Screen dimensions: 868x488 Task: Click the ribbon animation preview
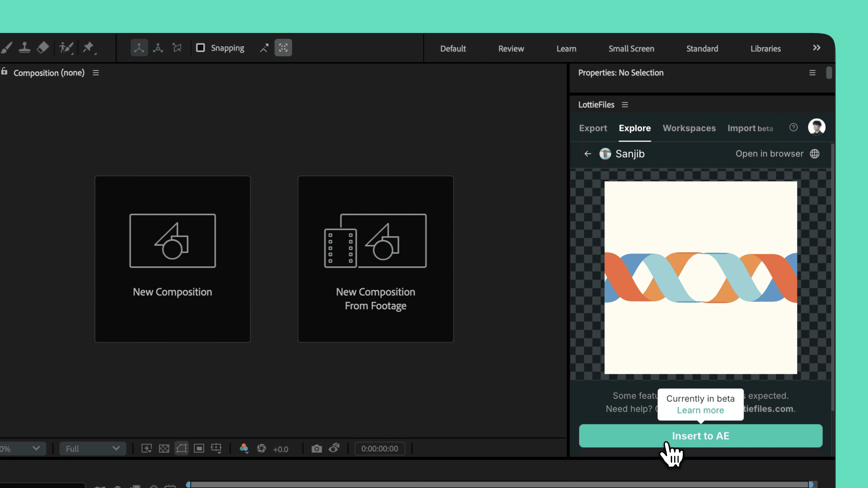click(x=701, y=278)
